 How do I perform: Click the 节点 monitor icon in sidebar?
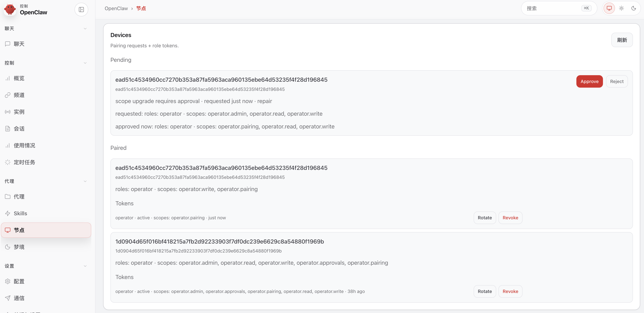pyautogui.click(x=8, y=230)
